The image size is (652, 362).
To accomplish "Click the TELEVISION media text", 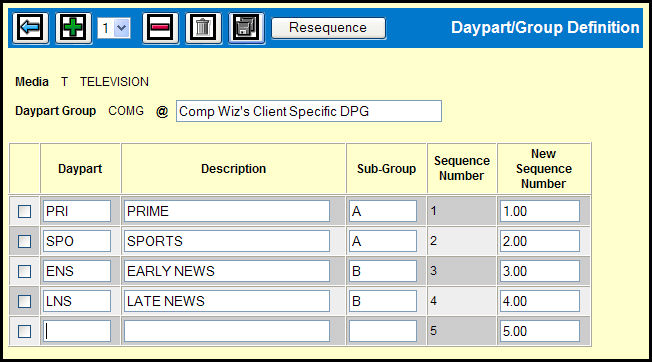I will coord(114,82).
